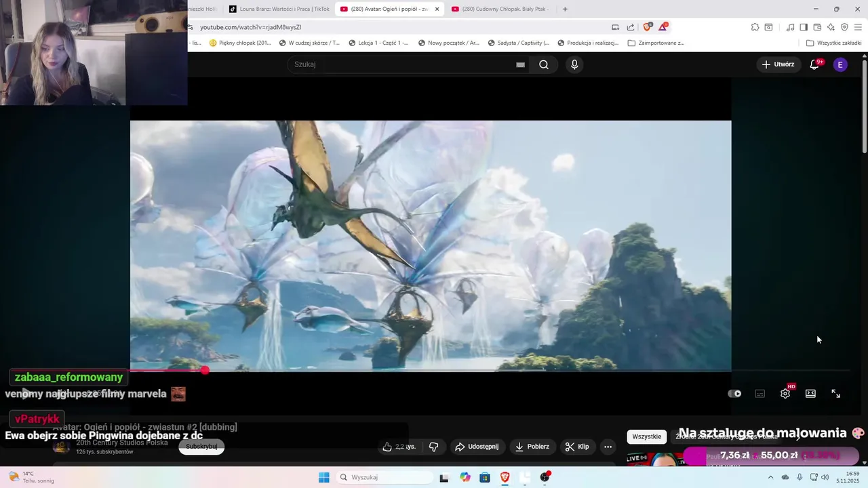Open Brave tab search icon in toolbar

coord(768,27)
